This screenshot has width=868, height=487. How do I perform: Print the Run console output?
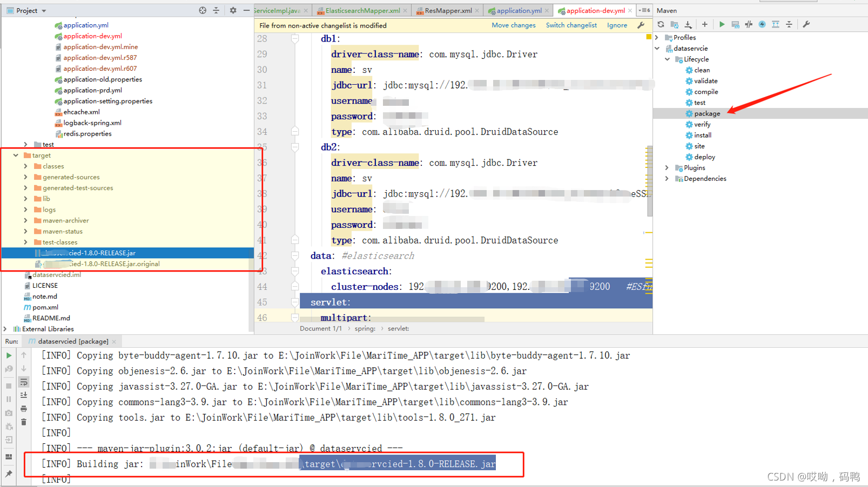pos(24,409)
